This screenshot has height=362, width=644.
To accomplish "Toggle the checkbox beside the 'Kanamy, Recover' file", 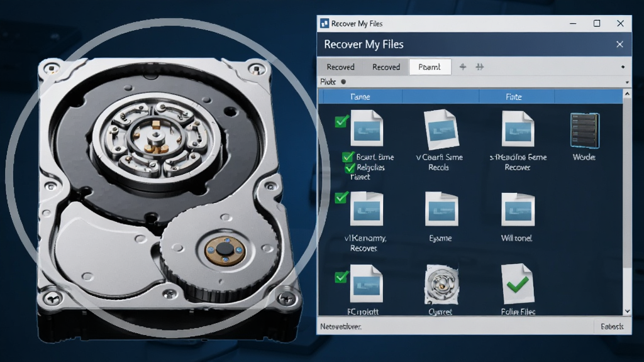I will (x=341, y=197).
